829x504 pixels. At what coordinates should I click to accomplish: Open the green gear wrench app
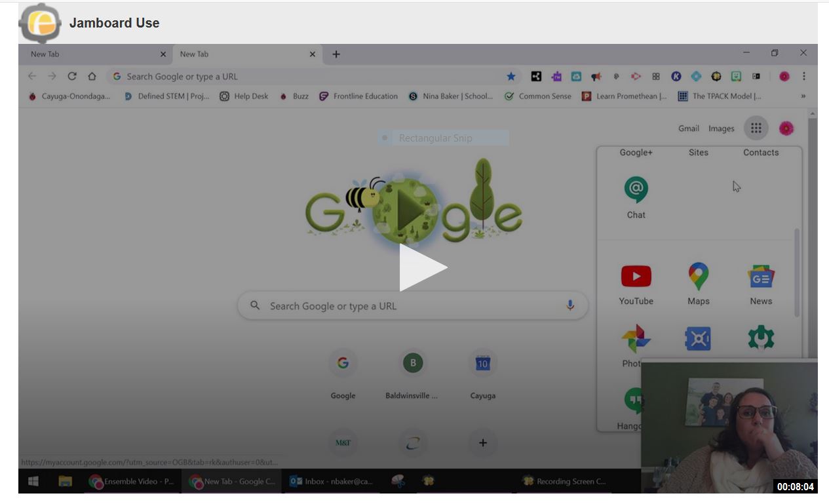point(761,338)
